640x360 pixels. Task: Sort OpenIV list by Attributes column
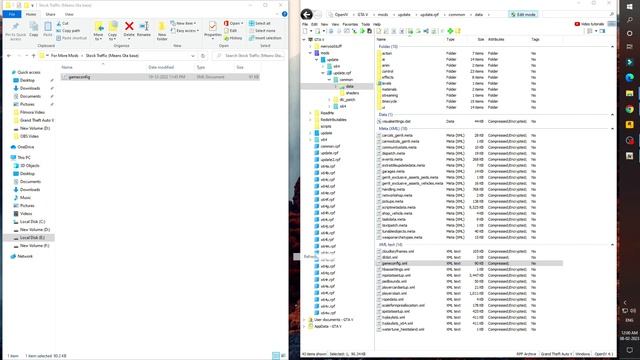point(496,40)
